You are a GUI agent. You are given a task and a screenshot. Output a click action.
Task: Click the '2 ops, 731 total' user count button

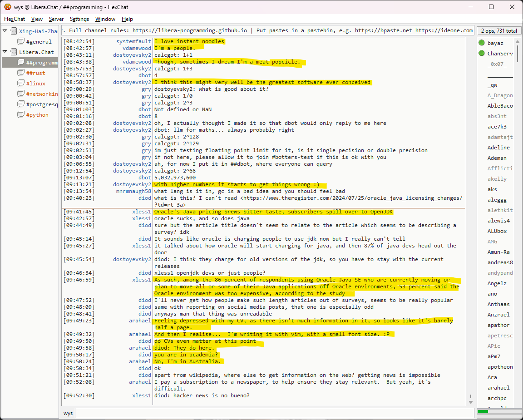pyautogui.click(x=499, y=31)
